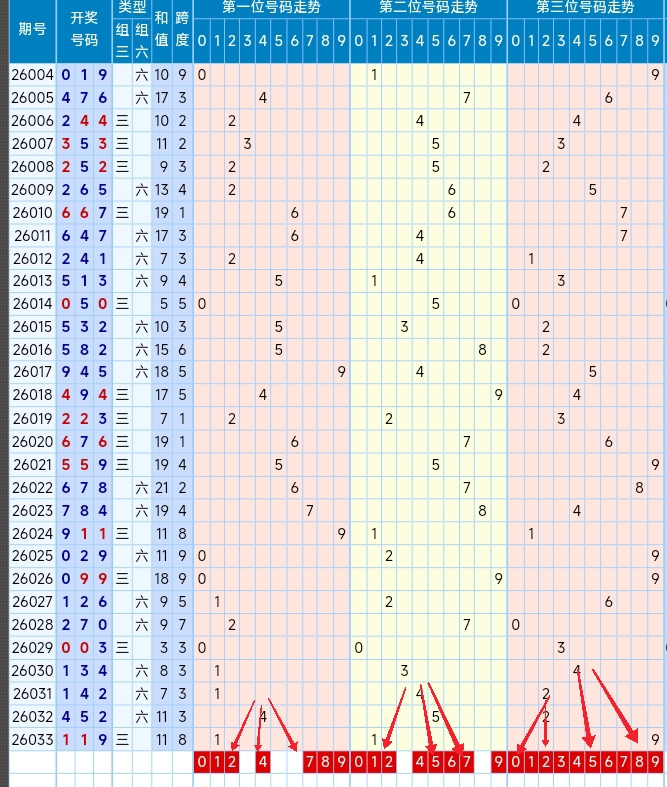Select red 4 under first-position trend bottom row
The height and width of the screenshot is (787, 667).
coord(263,761)
